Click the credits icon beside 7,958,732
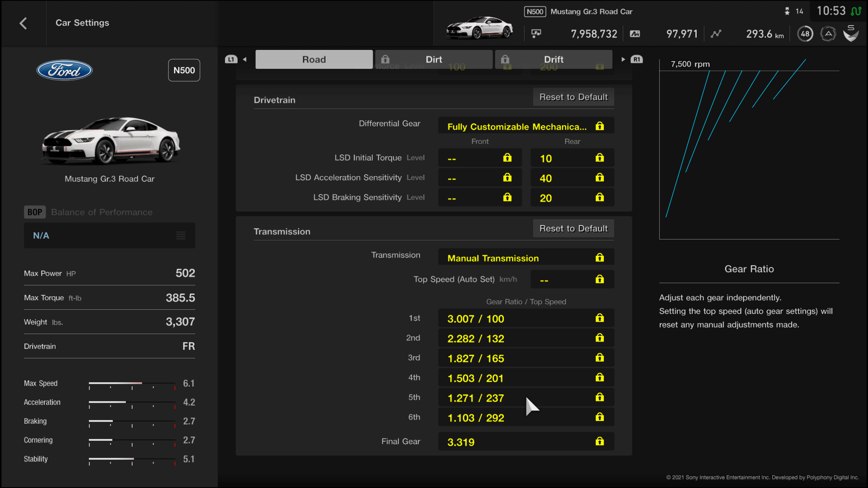The height and width of the screenshot is (488, 868). [536, 34]
